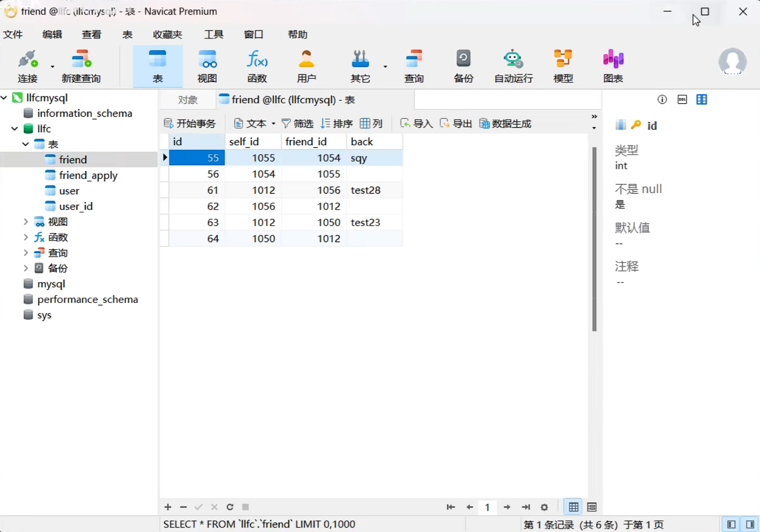Viewport: 760px width, 532px height.
Task: Click the table vertical scrollbar
Action: pyautogui.click(x=594, y=239)
